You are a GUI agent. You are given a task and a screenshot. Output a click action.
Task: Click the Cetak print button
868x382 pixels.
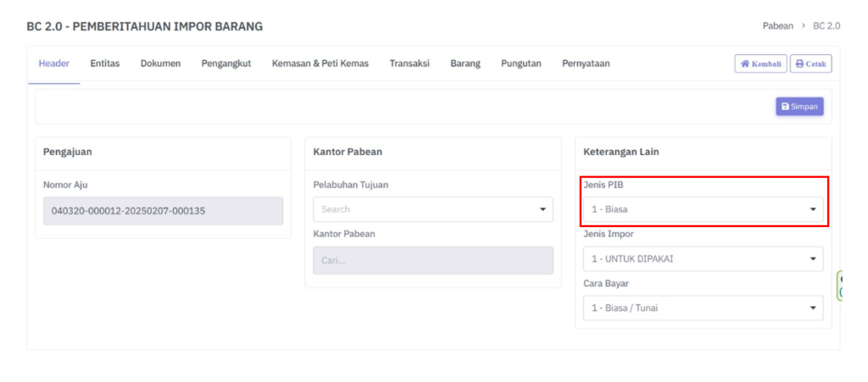pyautogui.click(x=810, y=64)
